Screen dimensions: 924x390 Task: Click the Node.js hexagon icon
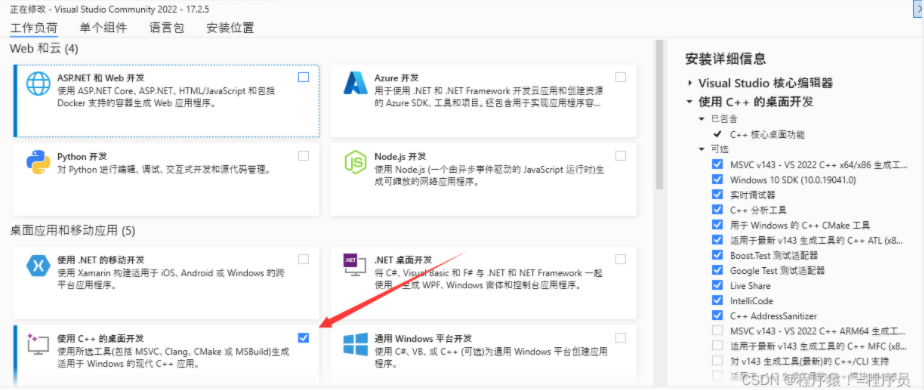click(355, 162)
